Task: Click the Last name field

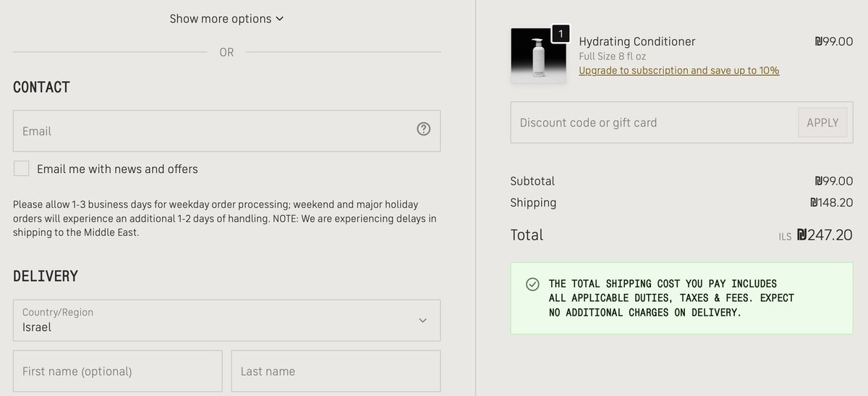Action: (x=336, y=371)
